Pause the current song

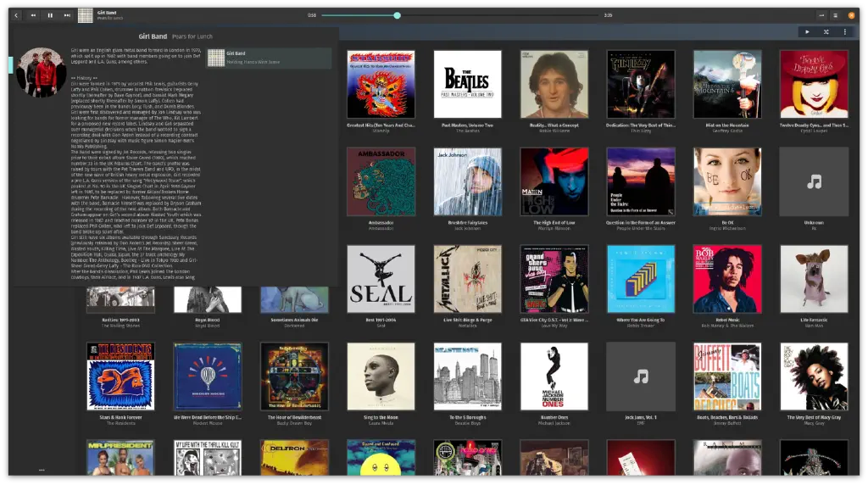click(50, 15)
